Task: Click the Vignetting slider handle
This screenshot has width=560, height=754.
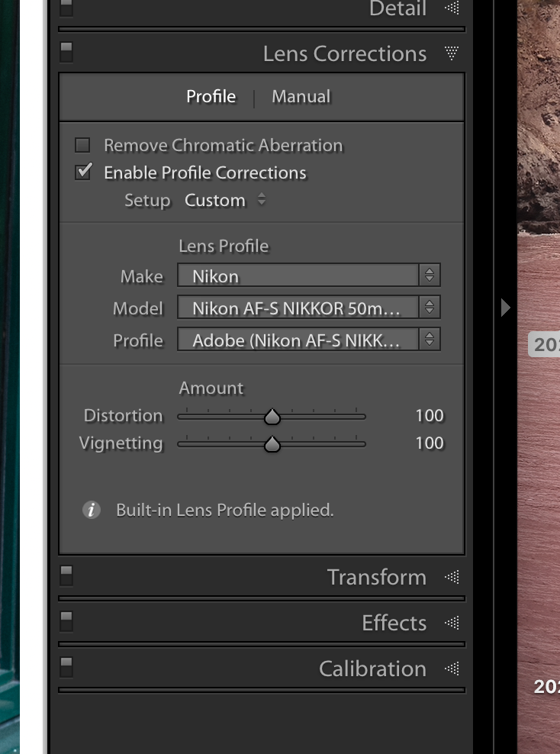Action: coord(272,444)
